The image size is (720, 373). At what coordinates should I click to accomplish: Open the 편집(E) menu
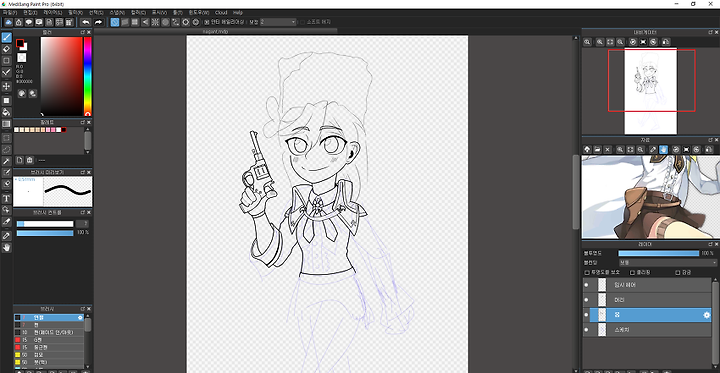point(30,12)
